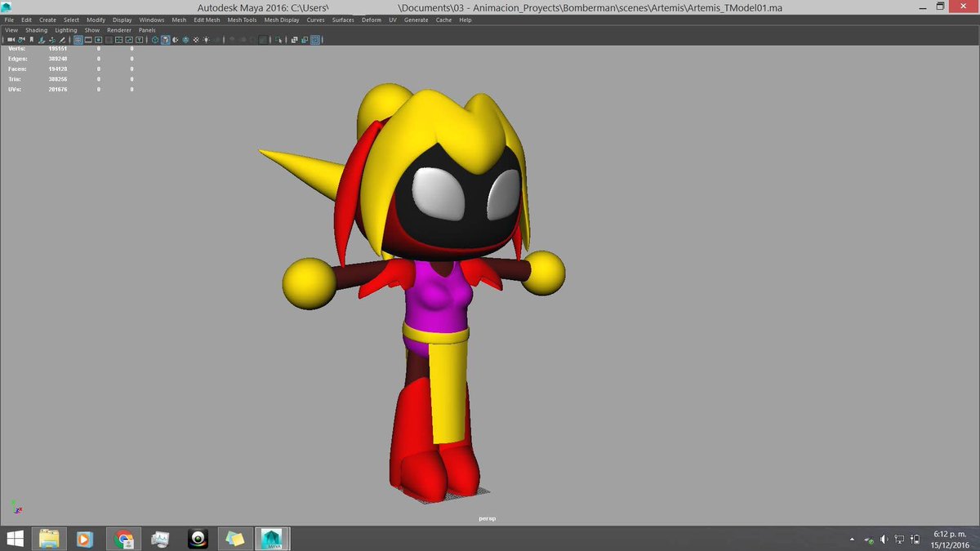The width and height of the screenshot is (980, 551).
Task: Open the Mesh menu
Action: click(179, 20)
